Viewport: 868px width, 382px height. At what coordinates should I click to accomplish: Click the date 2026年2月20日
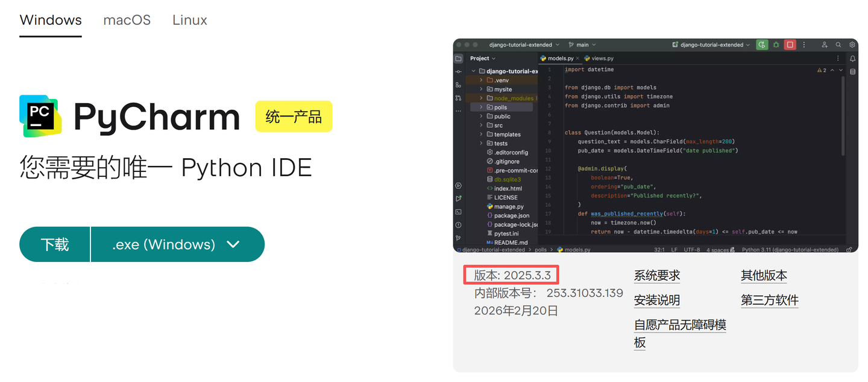pyautogui.click(x=516, y=311)
